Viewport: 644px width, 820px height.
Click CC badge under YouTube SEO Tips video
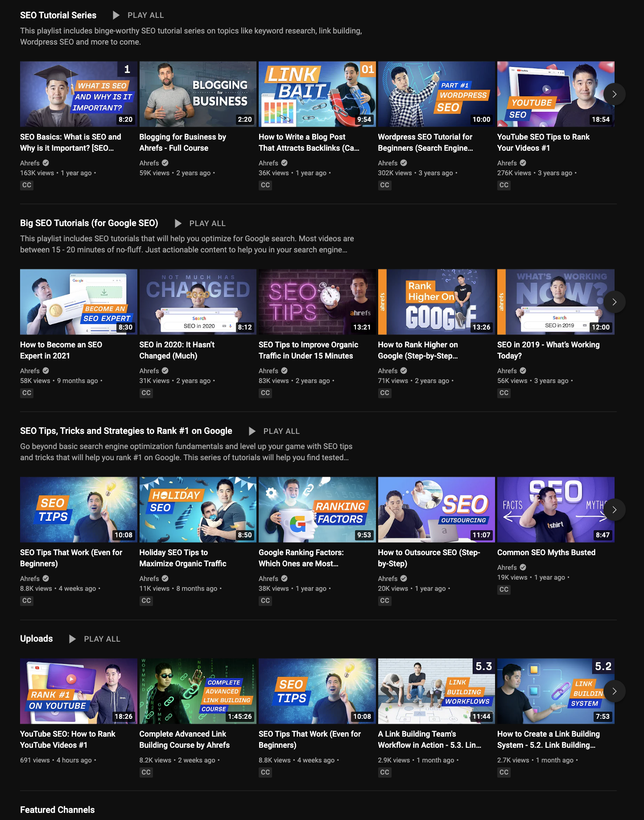tap(504, 185)
